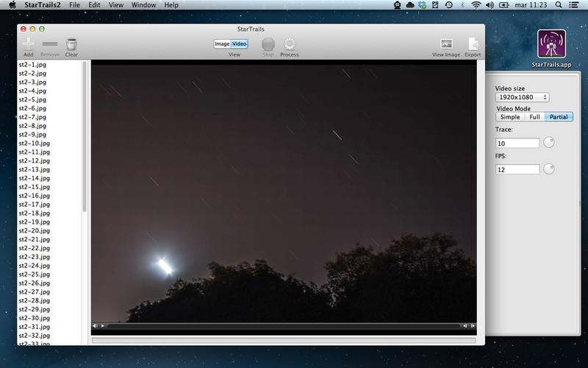Click the Add images plus icon
Screen dimensions: 588x368
tap(29, 44)
